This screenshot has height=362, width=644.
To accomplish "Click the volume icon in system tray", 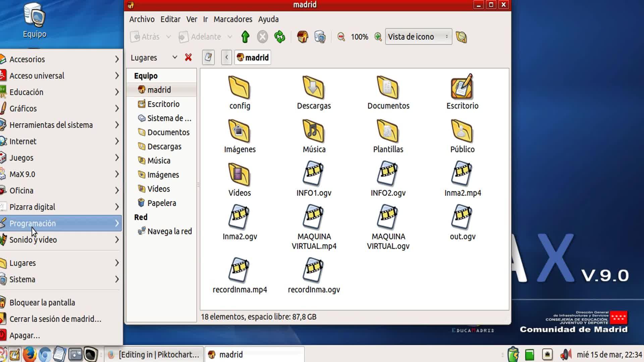I will [x=566, y=354].
